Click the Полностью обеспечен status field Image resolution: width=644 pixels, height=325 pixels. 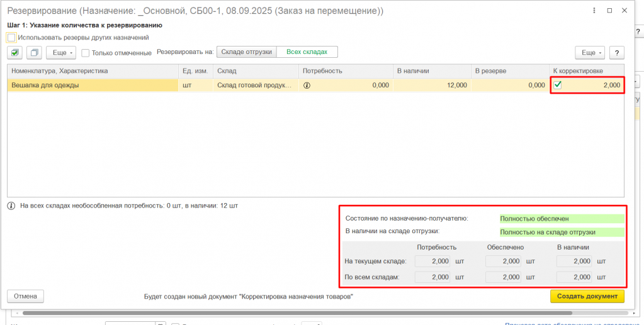pos(562,219)
